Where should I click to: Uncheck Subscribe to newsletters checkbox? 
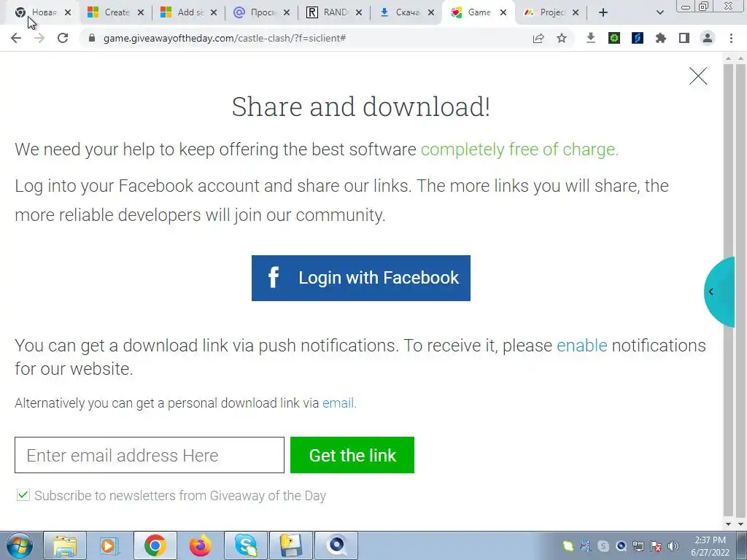tap(23, 495)
